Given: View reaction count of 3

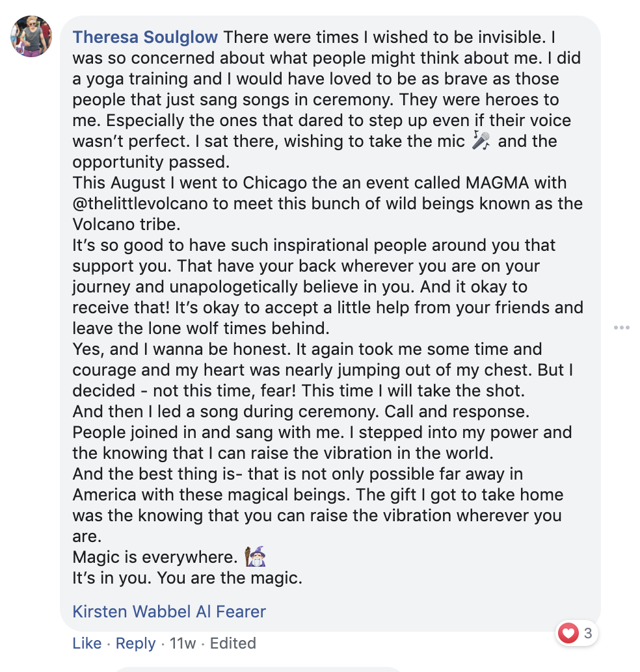Looking at the screenshot, I should click(x=588, y=632).
